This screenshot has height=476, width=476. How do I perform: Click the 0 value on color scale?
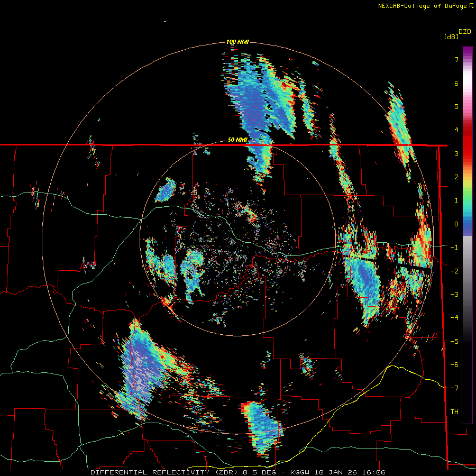point(456,224)
